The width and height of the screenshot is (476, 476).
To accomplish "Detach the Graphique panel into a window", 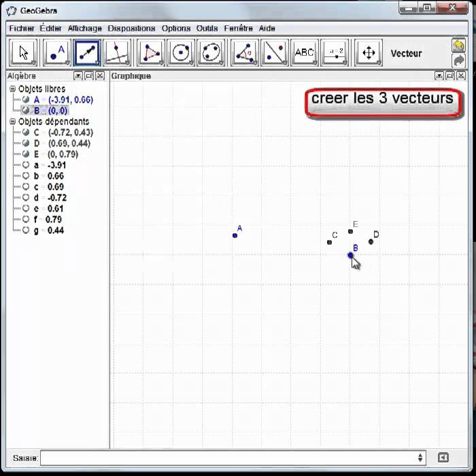I will 450,75.
